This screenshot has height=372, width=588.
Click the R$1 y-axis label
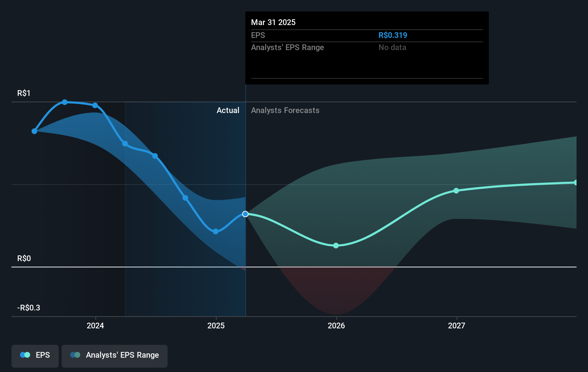click(x=24, y=93)
